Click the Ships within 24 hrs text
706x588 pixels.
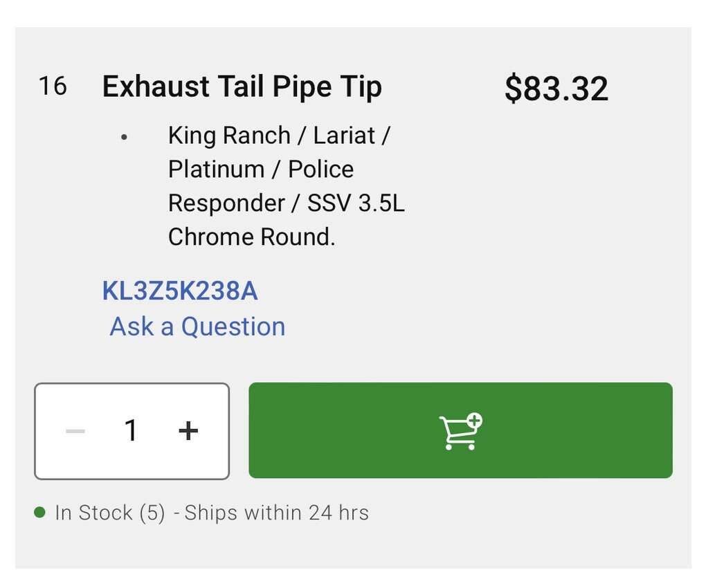click(277, 513)
